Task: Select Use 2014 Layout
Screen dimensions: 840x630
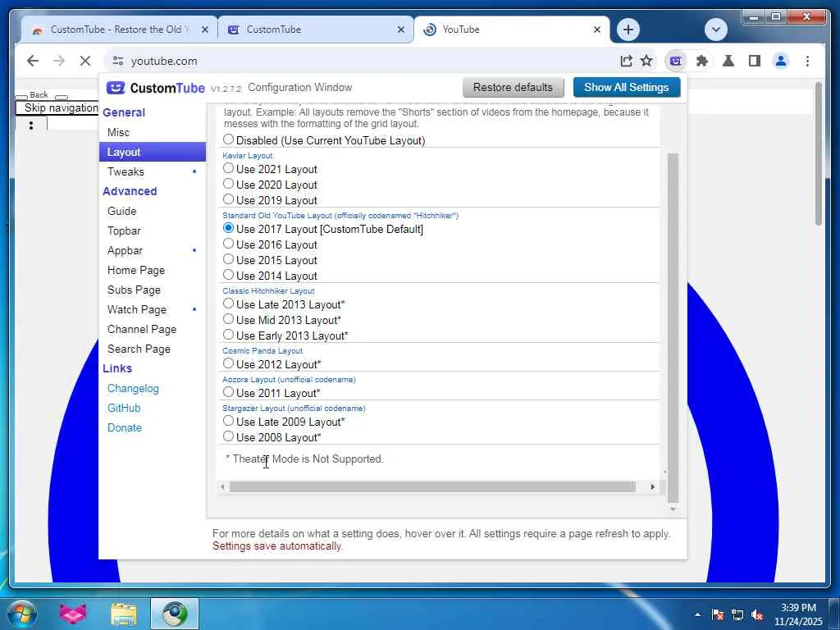Action: (228, 275)
